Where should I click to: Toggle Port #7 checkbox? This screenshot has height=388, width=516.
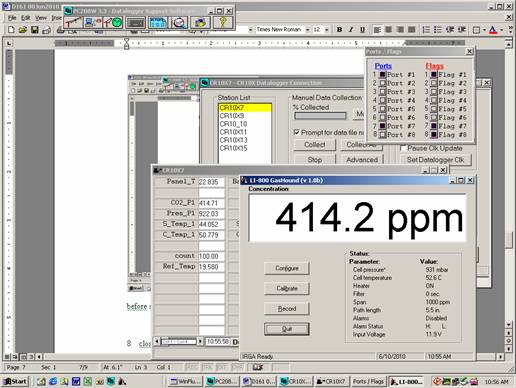pyautogui.click(x=382, y=126)
